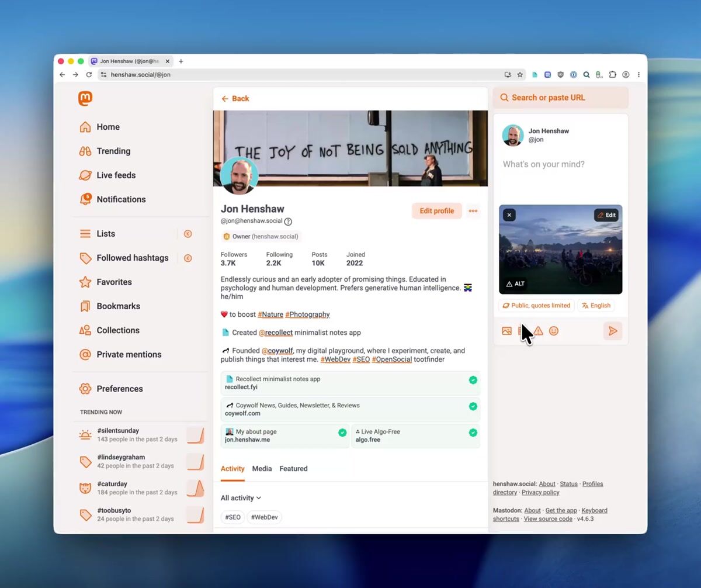Click the #OpenSocial hashtag in bio
The image size is (701, 588).
[x=391, y=359]
